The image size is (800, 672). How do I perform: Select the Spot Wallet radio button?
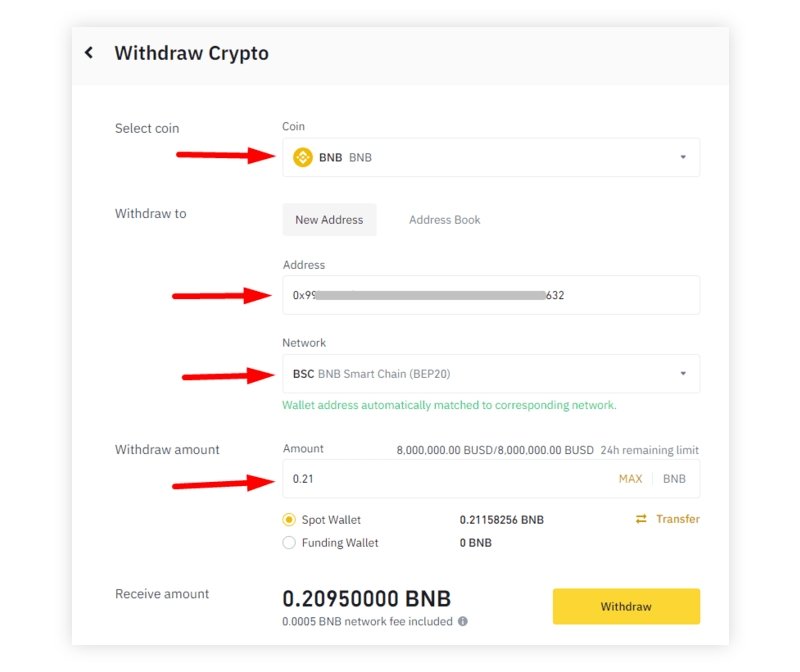coord(289,519)
